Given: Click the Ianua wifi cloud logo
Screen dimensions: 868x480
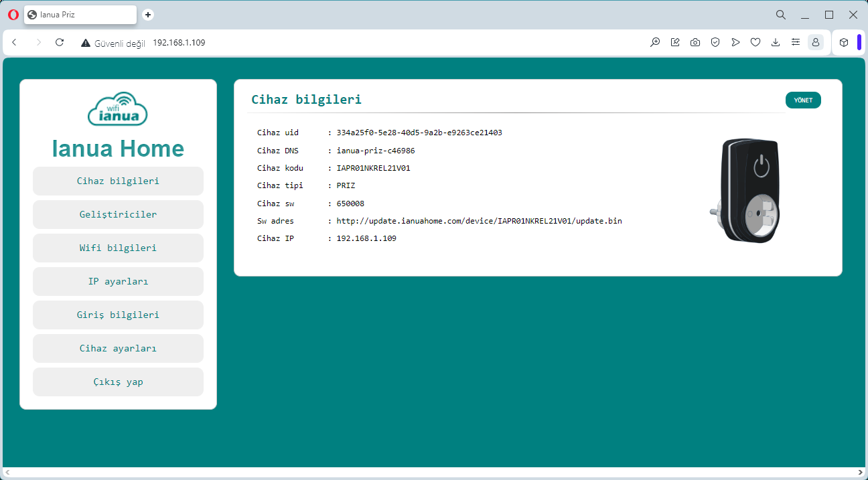Looking at the screenshot, I should coord(118,108).
